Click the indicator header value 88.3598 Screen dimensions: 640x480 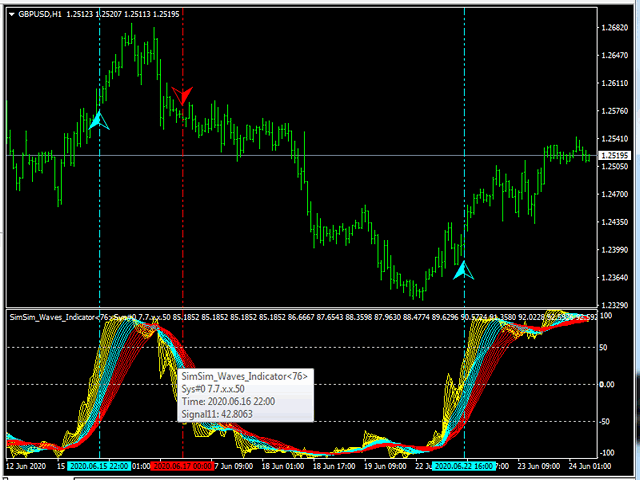359,317
